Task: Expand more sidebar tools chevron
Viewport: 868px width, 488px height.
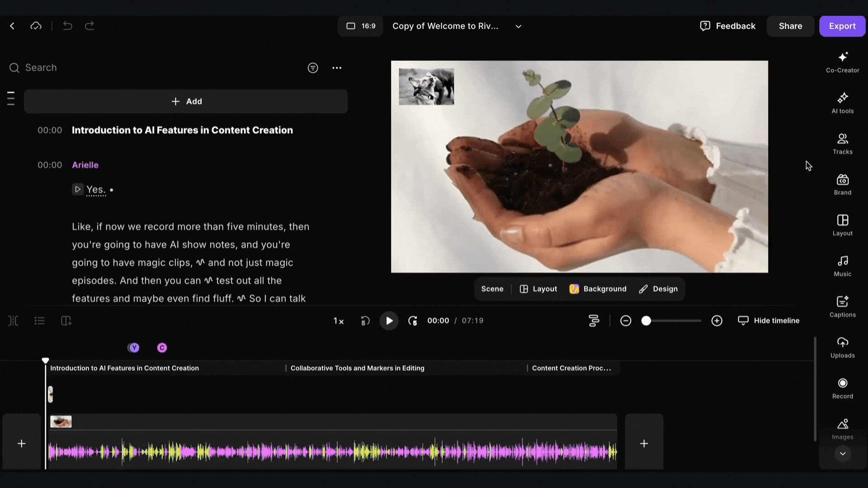Action: click(842, 453)
